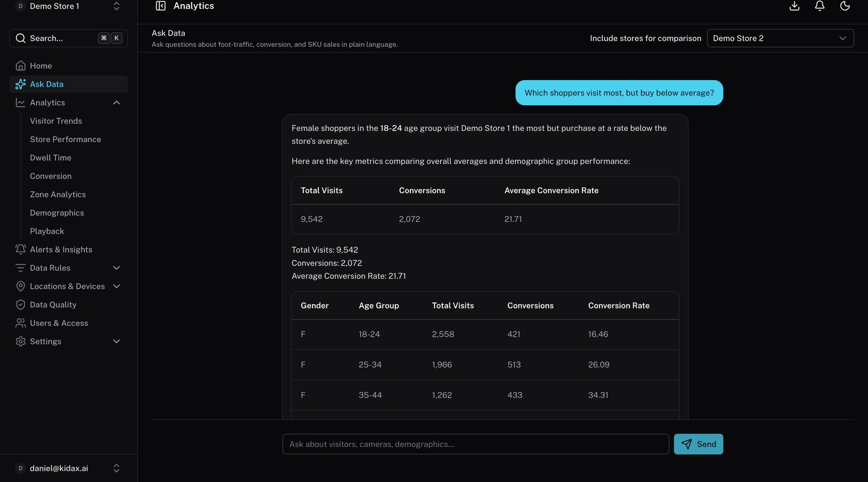The image size is (868, 482).
Task: Click the bold 18-24 text in answer
Action: coord(391,128)
